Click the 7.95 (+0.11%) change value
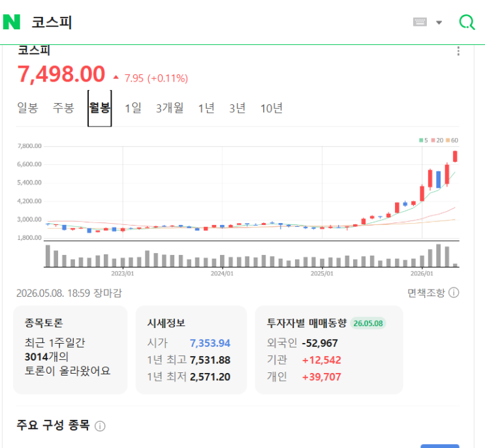 [156, 78]
